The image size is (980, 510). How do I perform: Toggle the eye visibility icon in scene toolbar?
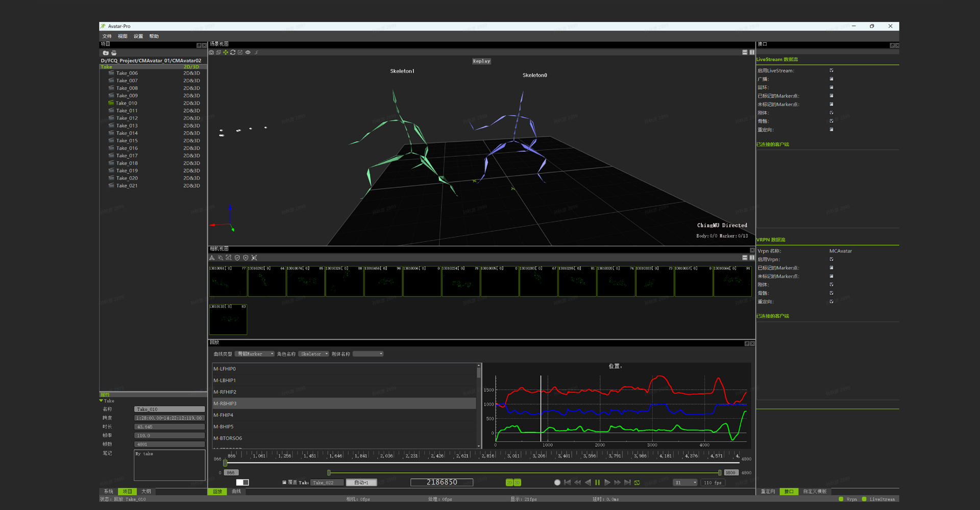(248, 53)
